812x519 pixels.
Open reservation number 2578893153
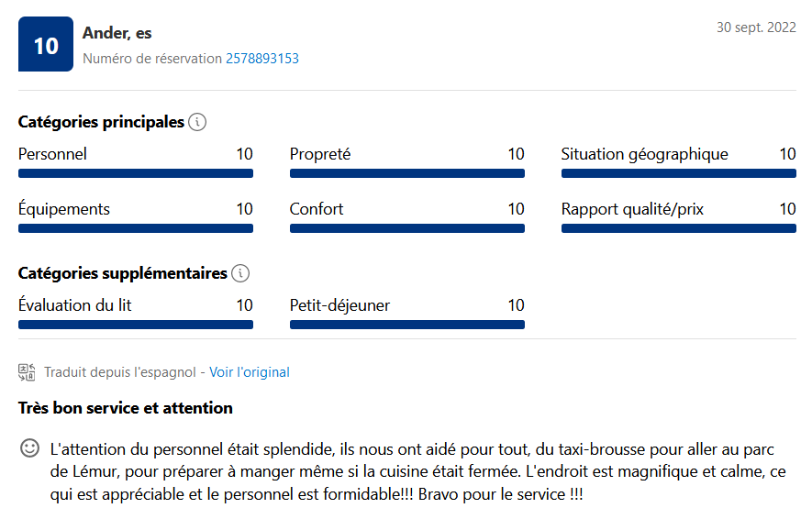coord(262,59)
